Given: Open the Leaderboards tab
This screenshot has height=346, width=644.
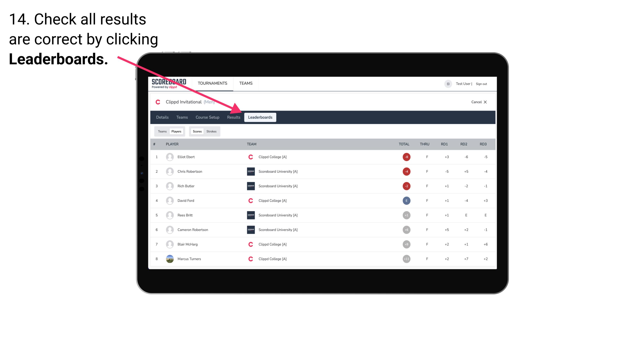Looking at the screenshot, I should (x=260, y=117).
